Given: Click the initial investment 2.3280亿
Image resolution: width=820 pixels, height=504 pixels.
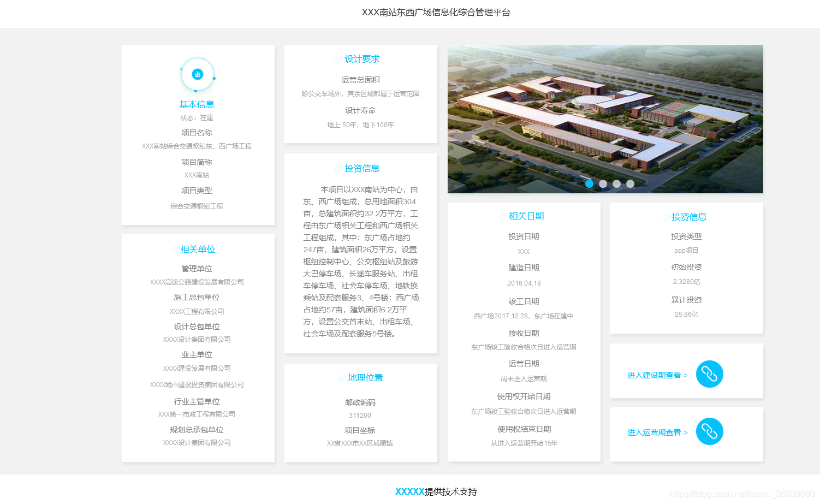Looking at the screenshot, I should [686, 282].
